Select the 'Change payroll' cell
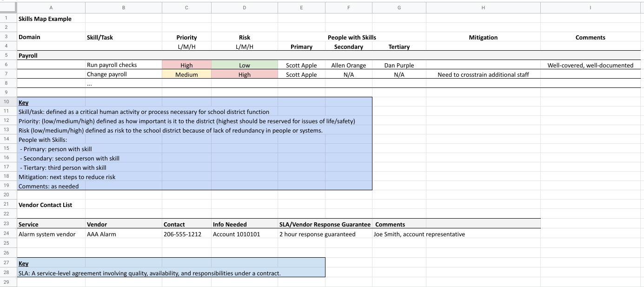Viewport: 644px width, 287px height. point(124,74)
